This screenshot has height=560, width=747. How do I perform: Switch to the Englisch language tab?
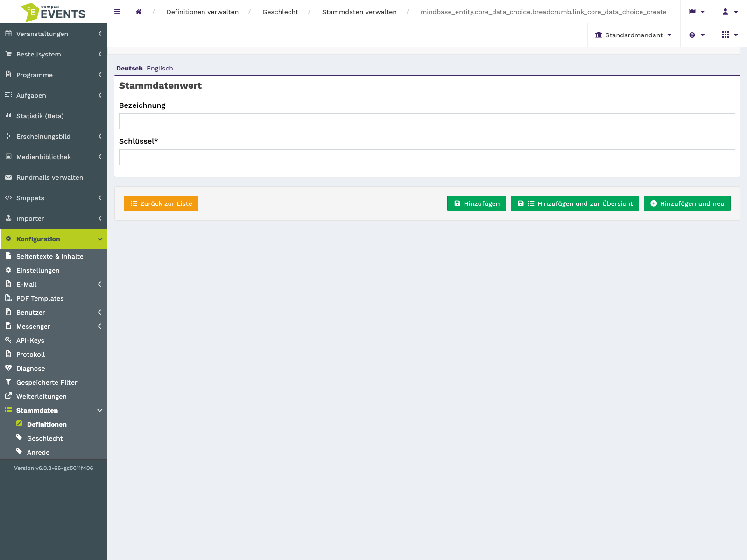click(x=160, y=68)
